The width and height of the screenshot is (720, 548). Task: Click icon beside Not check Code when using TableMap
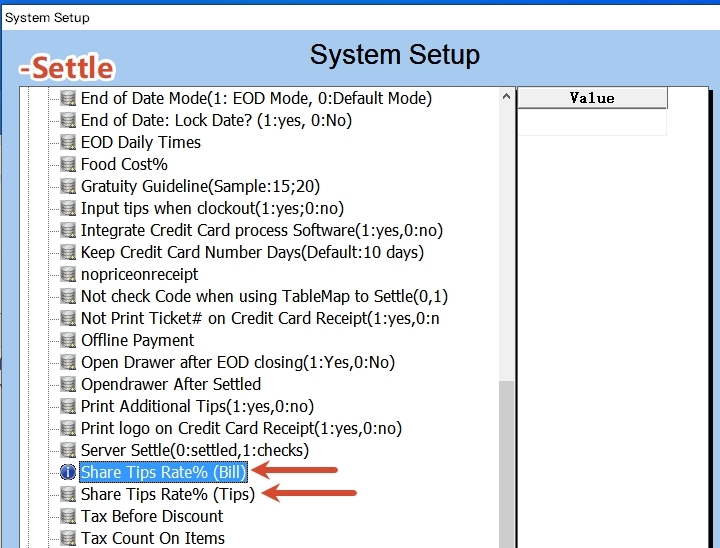[x=68, y=297]
